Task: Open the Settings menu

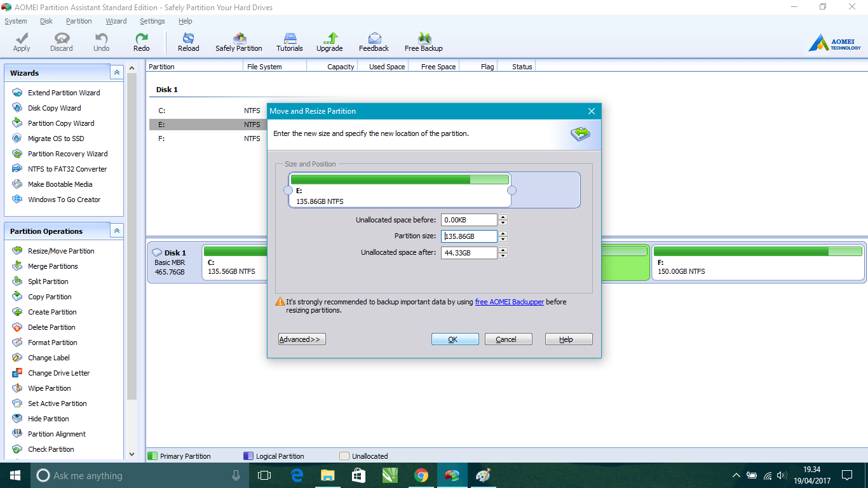Action: (x=153, y=21)
